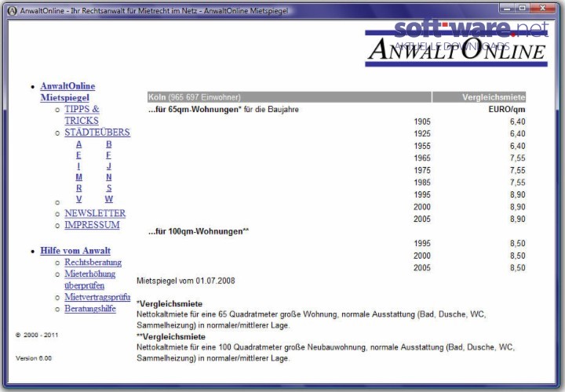The width and height of the screenshot is (565, 392).
Task: Click the Köln table header cell
Action: point(290,97)
